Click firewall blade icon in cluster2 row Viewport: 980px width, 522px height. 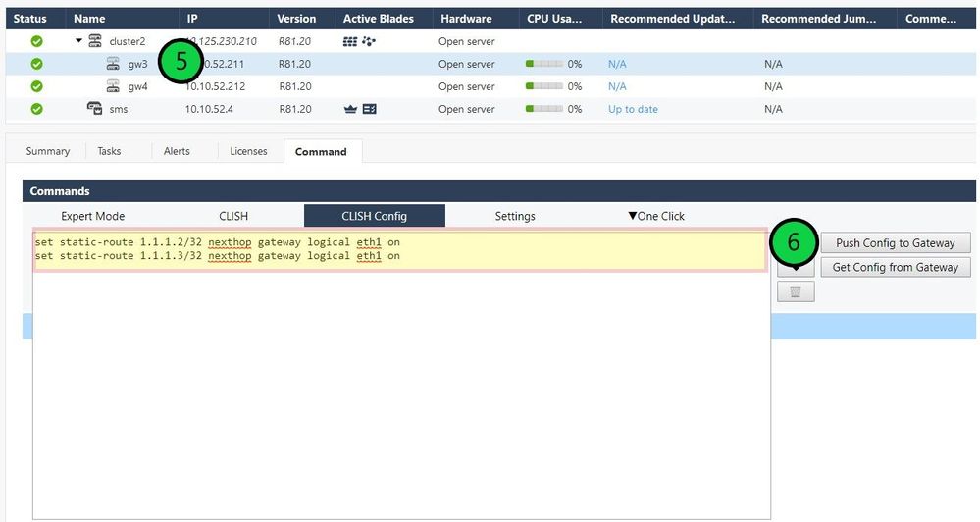(x=350, y=42)
